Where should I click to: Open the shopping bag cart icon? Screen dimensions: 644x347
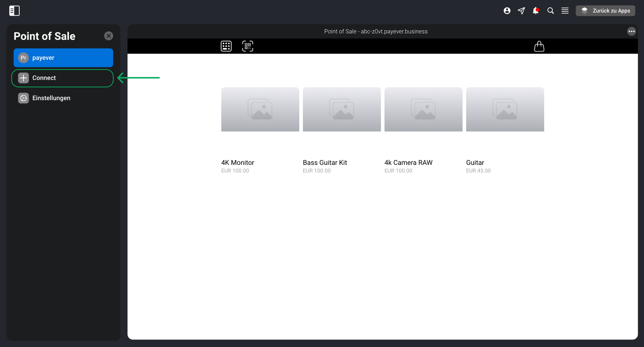tap(539, 46)
